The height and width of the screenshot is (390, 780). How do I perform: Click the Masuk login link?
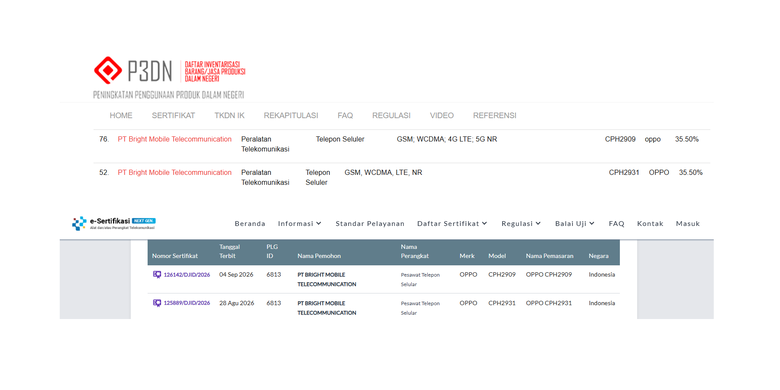click(x=687, y=223)
